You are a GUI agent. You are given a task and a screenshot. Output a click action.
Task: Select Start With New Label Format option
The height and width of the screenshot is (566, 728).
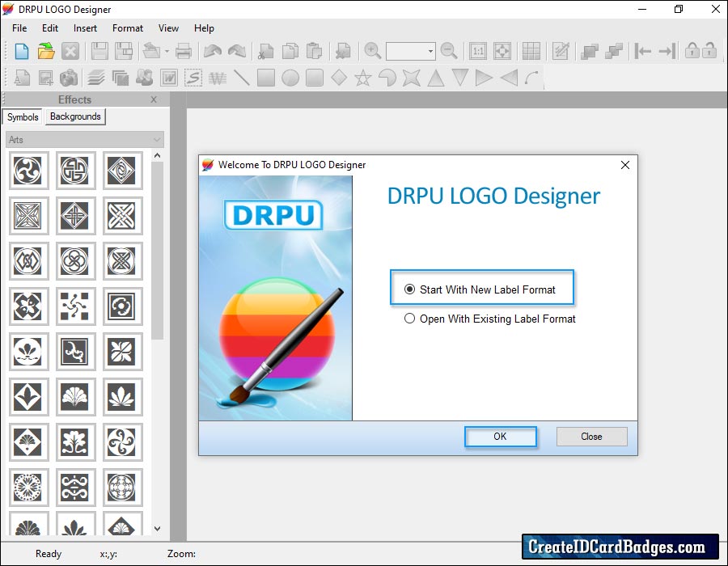(x=481, y=289)
